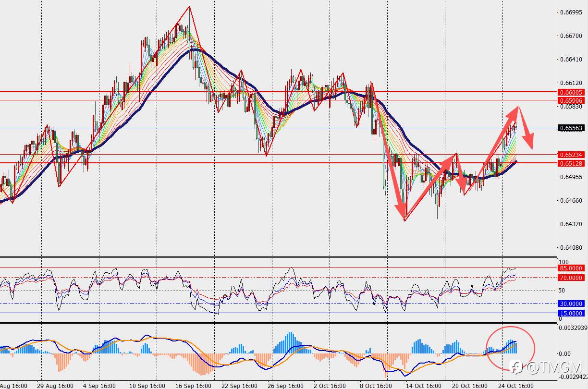This screenshot has height=389, width=588.
Task: Click the 24 Oct 16:00 time label
Action: click(515, 386)
